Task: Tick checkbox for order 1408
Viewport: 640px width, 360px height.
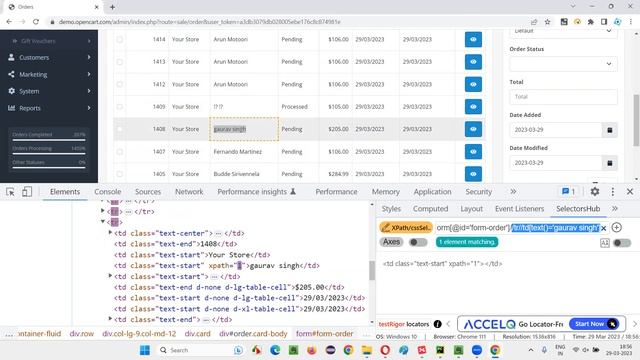Action: coord(120,129)
